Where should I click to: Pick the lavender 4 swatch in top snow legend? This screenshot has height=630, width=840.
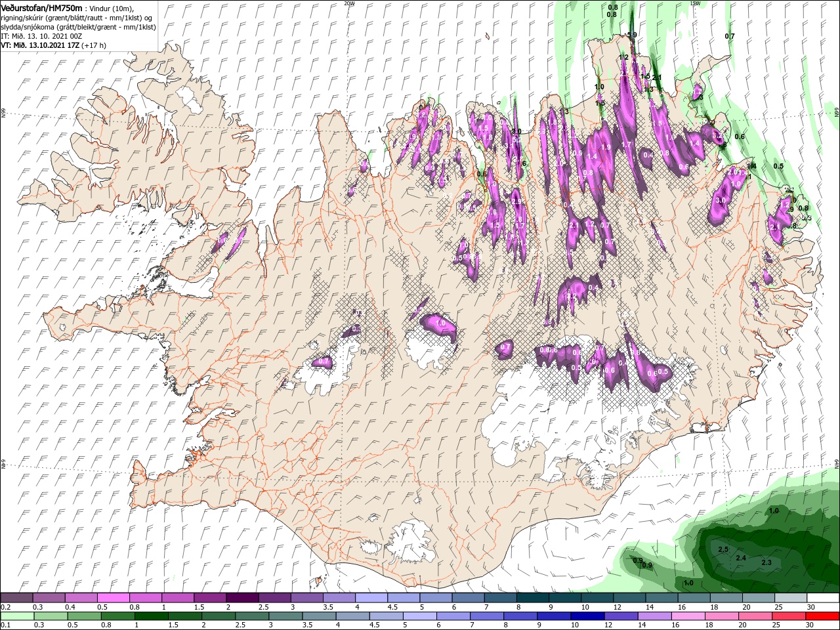pos(371,597)
